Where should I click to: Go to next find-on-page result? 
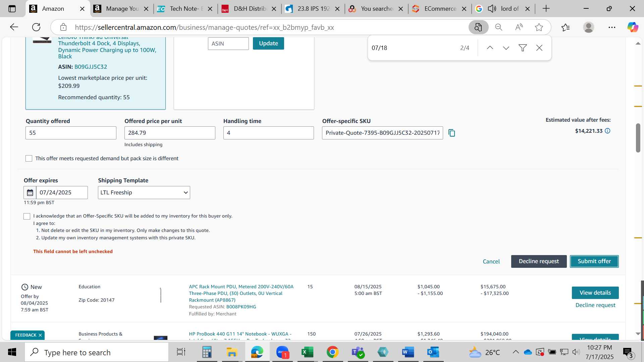tap(506, 48)
